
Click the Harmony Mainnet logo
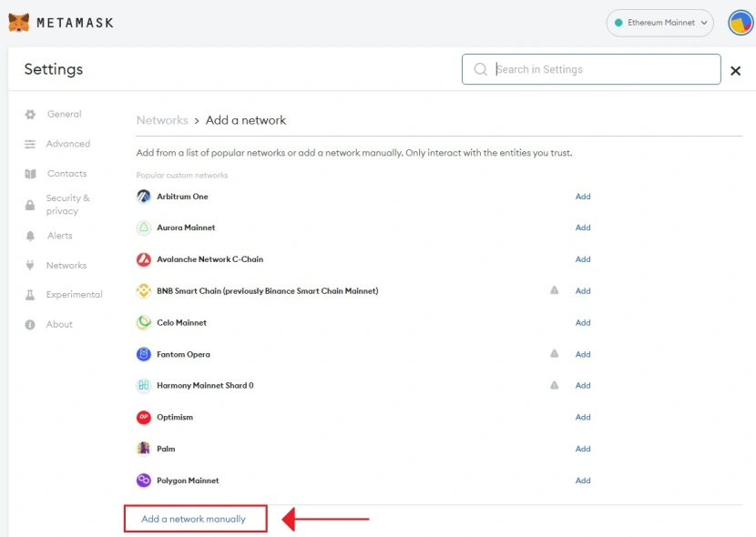coord(144,386)
